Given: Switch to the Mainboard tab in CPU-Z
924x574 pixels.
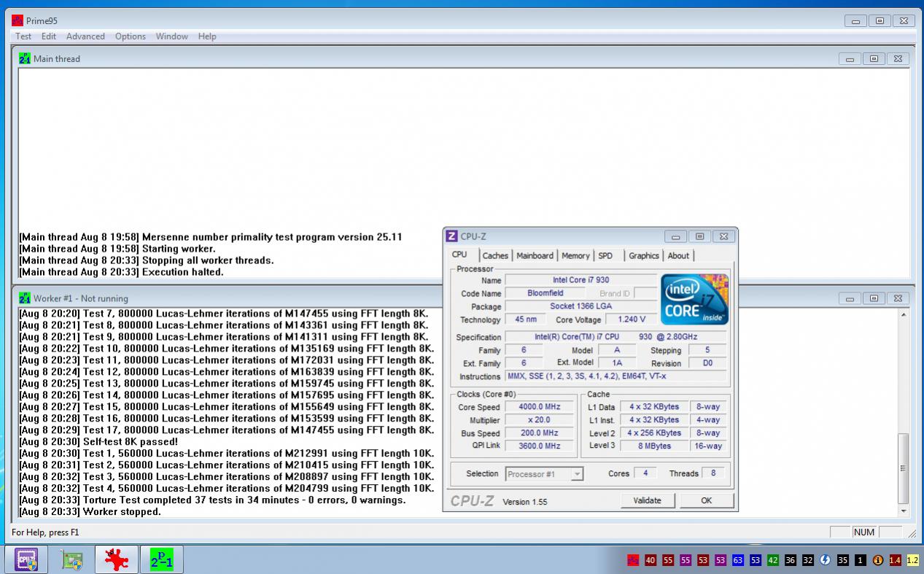Looking at the screenshot, I should point(535,256).
